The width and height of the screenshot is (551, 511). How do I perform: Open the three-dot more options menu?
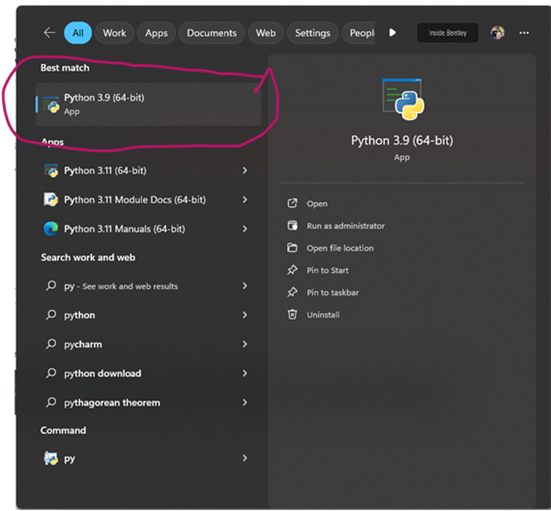pos(524,33)
